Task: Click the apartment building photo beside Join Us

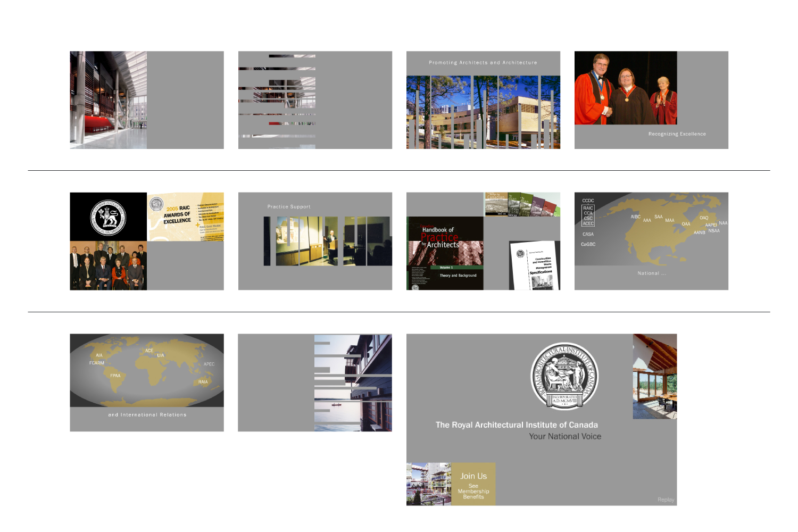Action: [x=428, y=484]
